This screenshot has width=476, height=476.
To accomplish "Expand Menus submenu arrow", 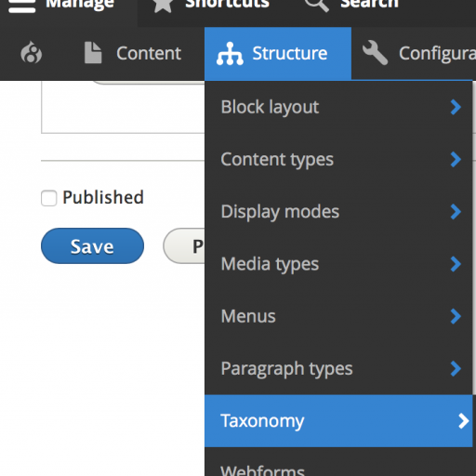I will click(456, 316).
